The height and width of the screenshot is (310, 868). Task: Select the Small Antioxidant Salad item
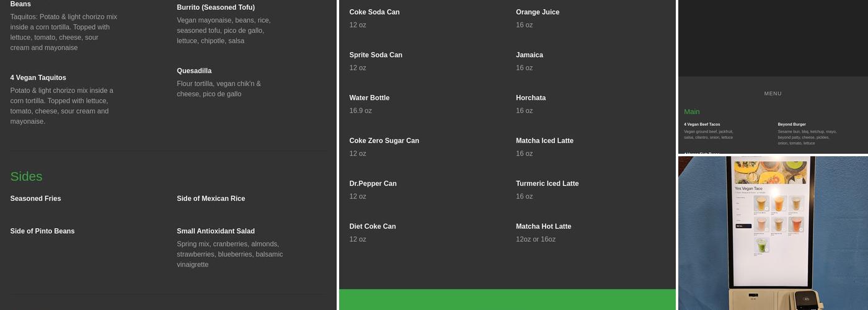(216, 231)
